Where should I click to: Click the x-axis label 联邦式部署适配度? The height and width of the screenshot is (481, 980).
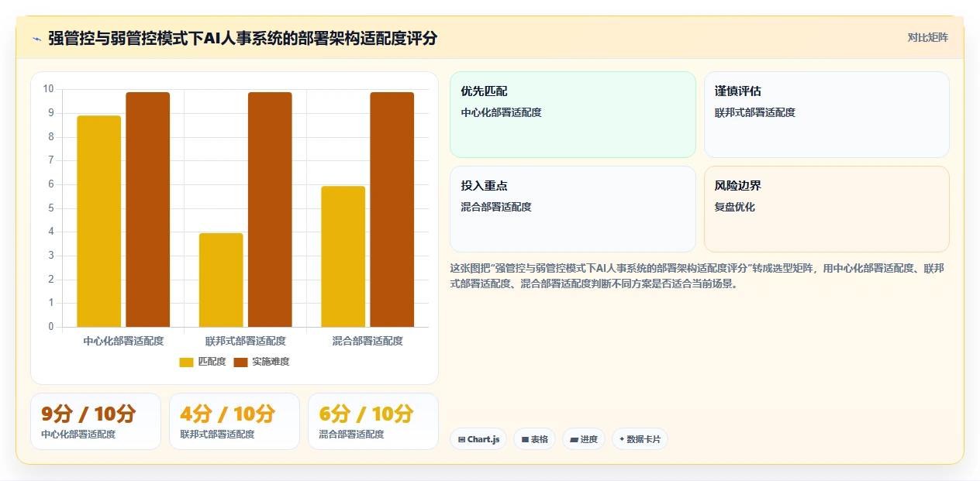tap(246, 341)
